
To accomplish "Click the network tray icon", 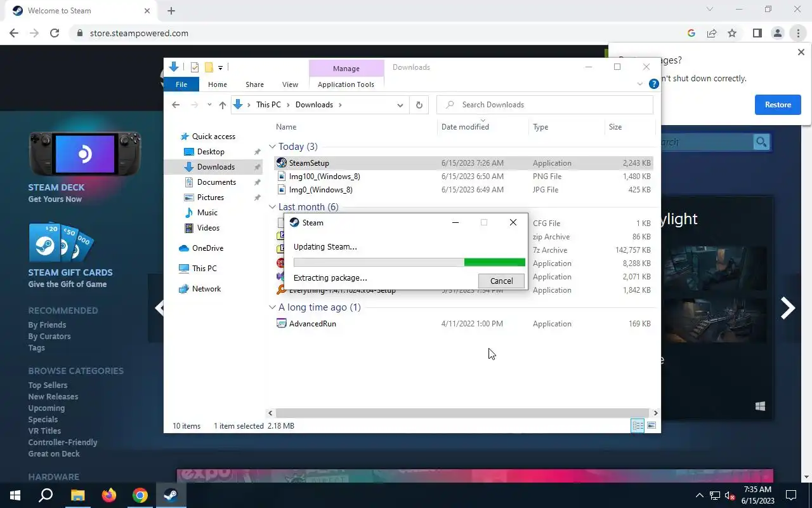I will [x=715, y=495].
